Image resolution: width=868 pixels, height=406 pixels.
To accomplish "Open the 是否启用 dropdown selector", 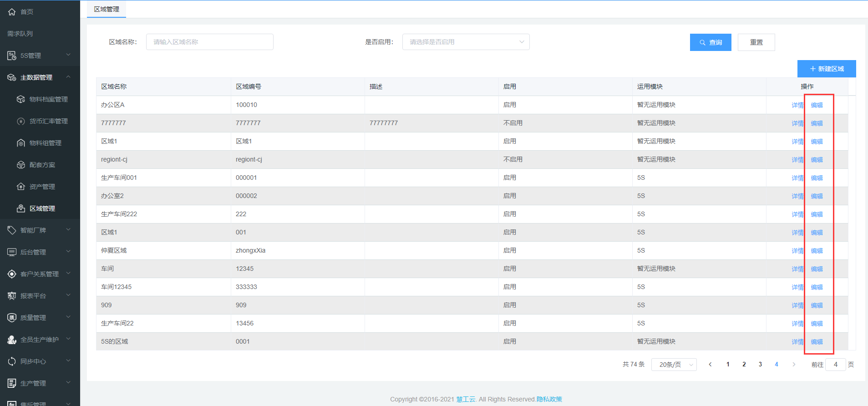I will [x=466, y=42].
